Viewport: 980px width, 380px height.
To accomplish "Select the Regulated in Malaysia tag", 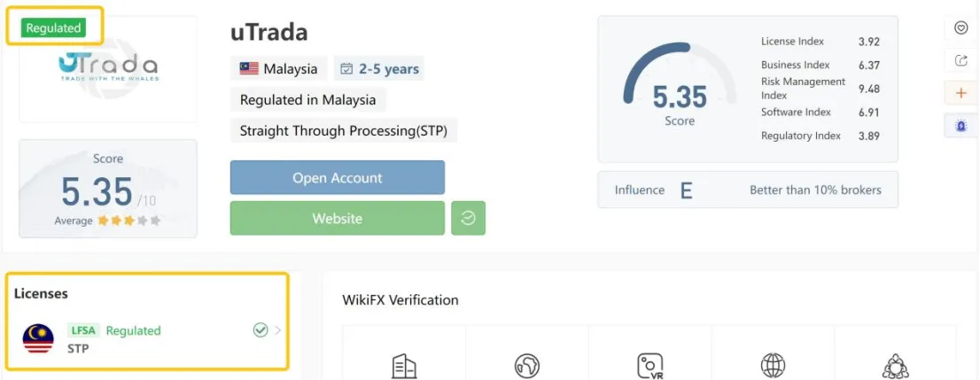I will (x=308, y=99).
